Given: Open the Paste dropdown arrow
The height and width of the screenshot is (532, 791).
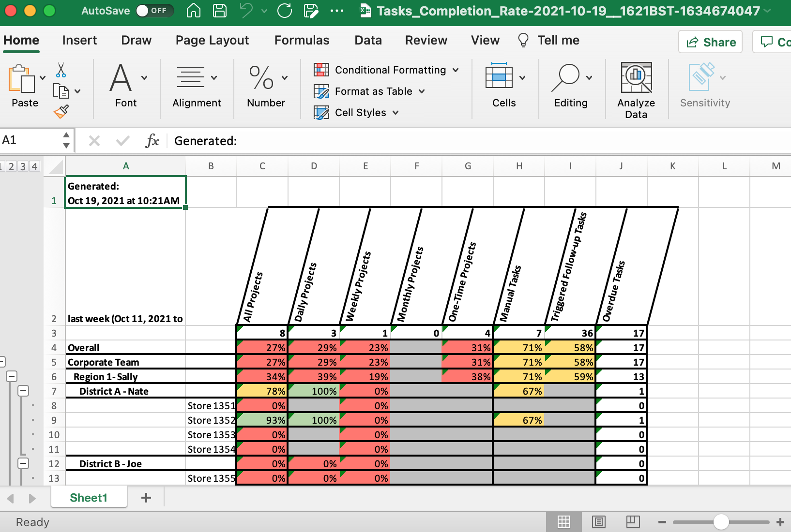Looking at the screenshot, I should pos(43,77).
